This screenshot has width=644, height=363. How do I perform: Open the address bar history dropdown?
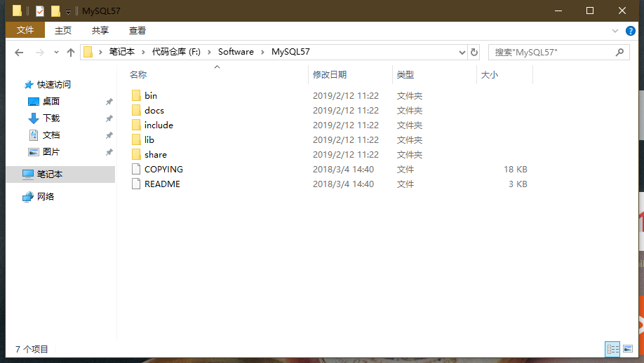pos(462,53)
